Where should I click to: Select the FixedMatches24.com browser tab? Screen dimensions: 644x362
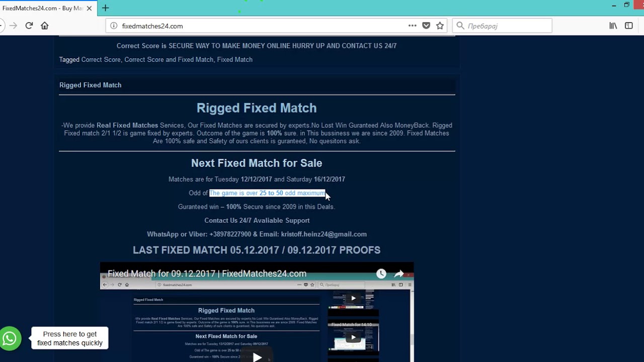[x=47, y=8]
